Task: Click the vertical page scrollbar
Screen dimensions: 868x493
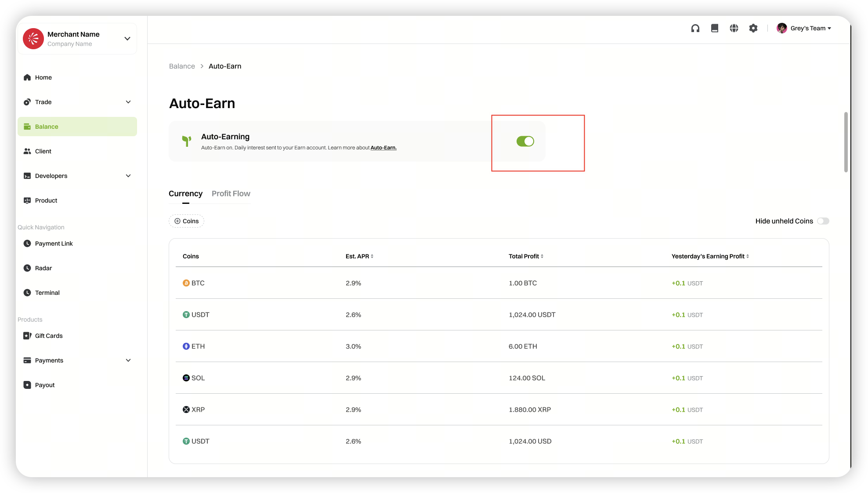Action: 846,142
